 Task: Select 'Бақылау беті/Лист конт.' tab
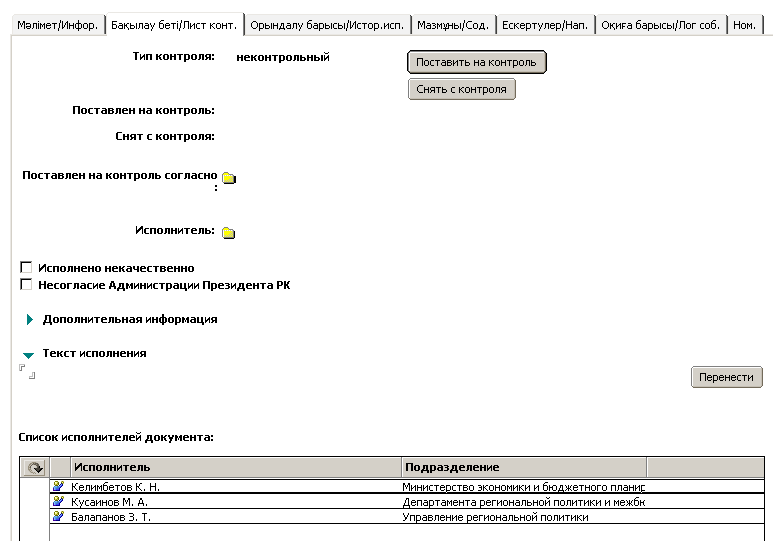[x=174, y=25]
